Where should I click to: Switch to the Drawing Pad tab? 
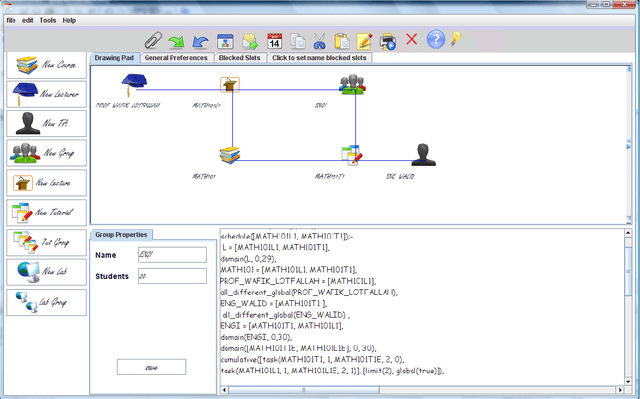[114, 58]
